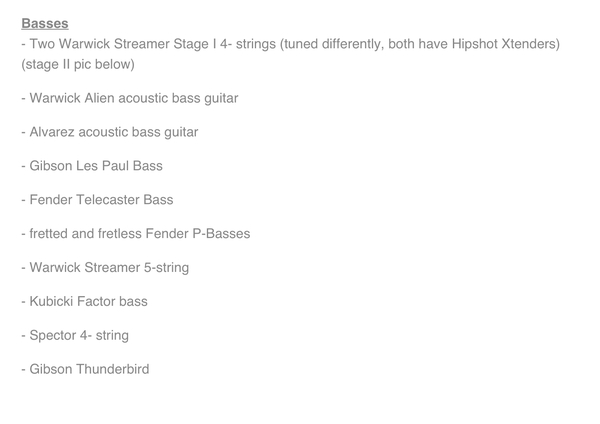Click the Warwick Alien acoustic bass guitar entry

tap(130, 98)
